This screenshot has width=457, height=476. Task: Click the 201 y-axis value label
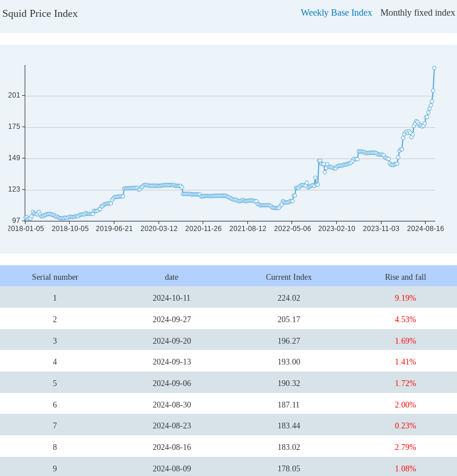[x=14, y=95]
